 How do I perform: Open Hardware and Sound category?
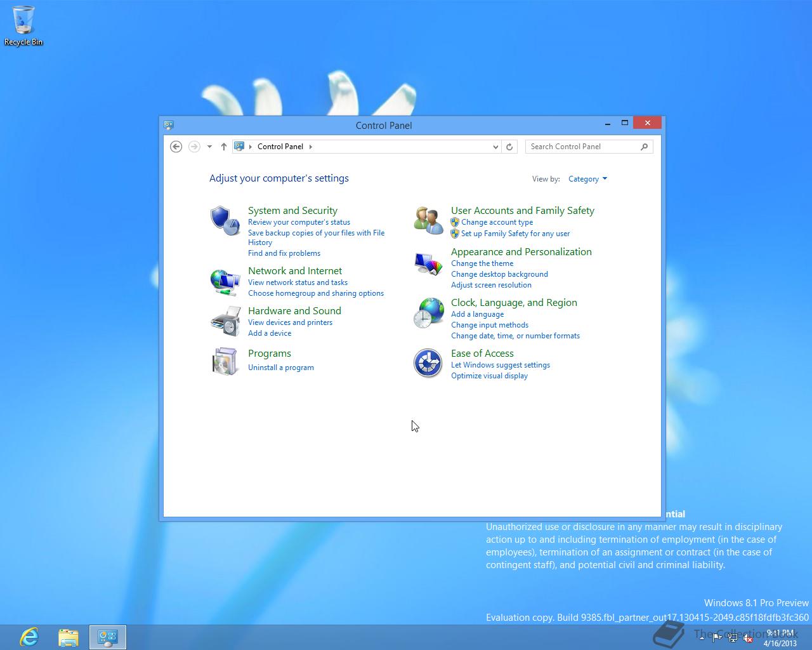coord(294,311)
